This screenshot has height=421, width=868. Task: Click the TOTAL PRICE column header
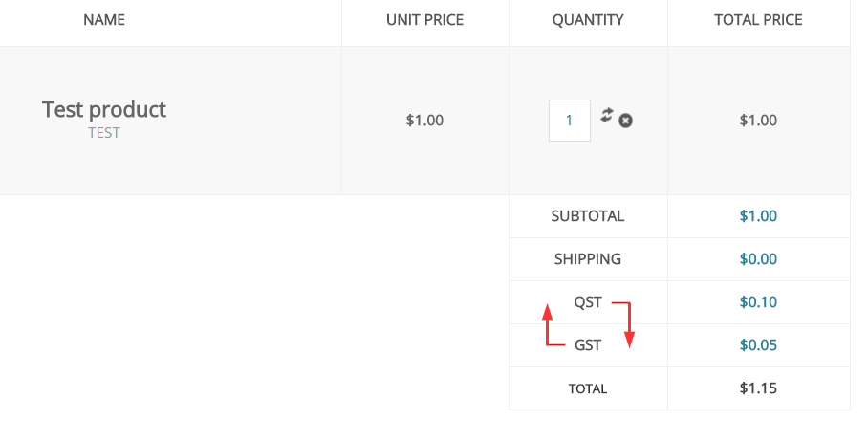758,19
